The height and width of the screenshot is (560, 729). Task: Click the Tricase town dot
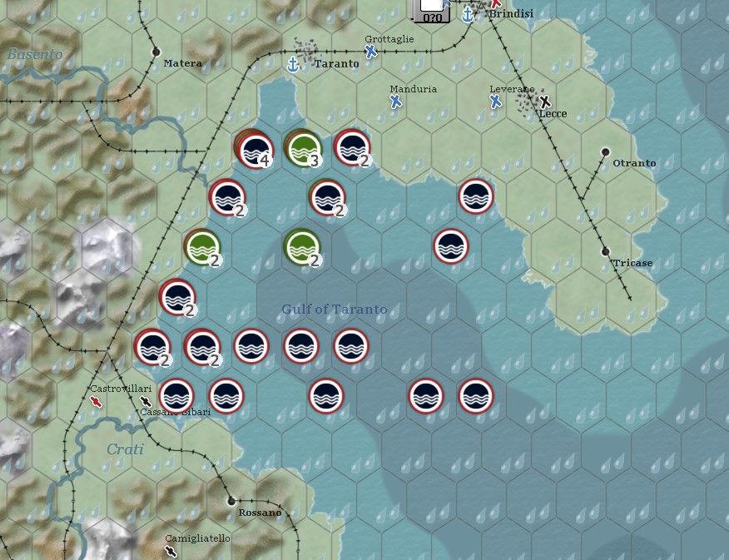[605, 251]
